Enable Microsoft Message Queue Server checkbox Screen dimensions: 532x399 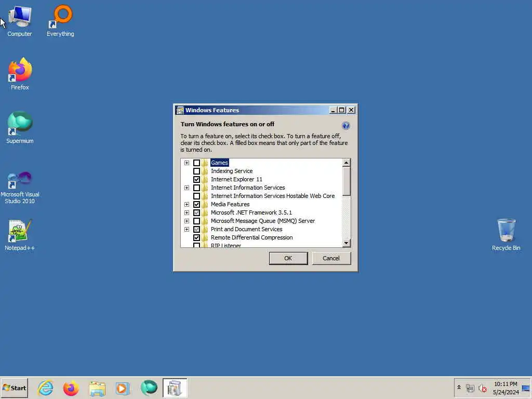point(196,221)
